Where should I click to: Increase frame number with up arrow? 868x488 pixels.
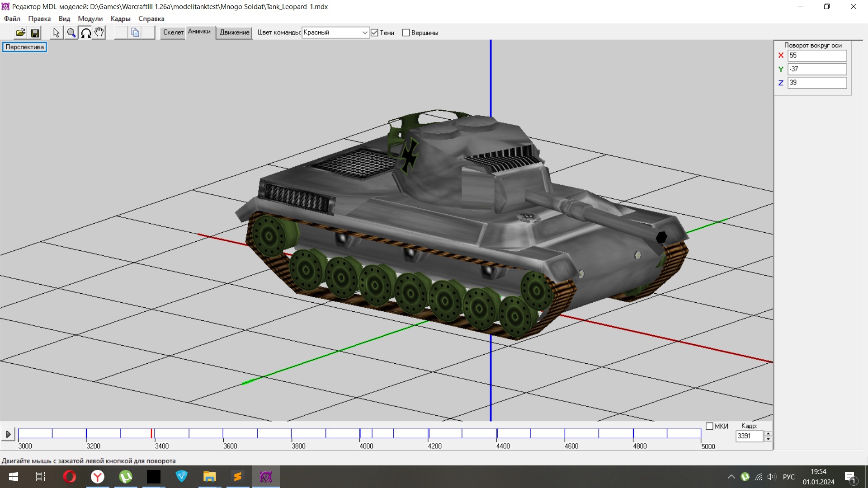(x=768, y=433)
